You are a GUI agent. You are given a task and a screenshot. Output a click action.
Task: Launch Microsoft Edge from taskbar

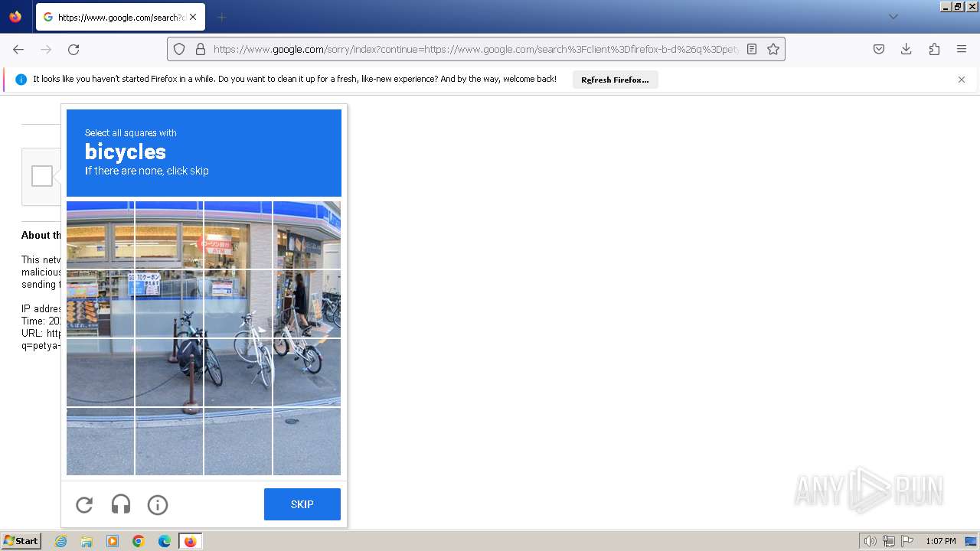tap(165, 541)
